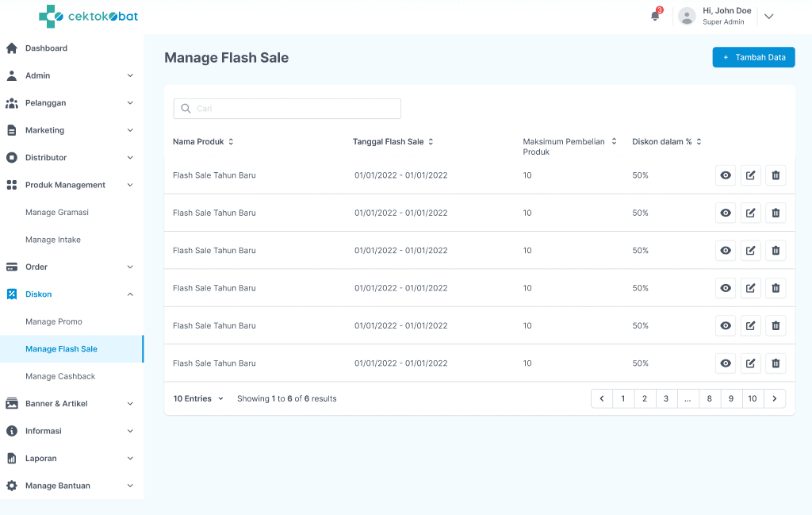Viewport: 812px width, 515px height.
Task: Collapse the Diskon sidebar section
Action: (x=130, y=294)
